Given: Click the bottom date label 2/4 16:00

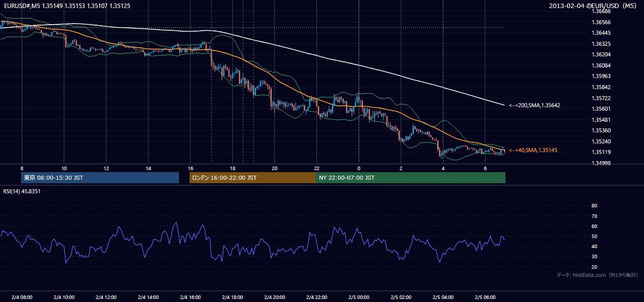Looking at the screenshot, I should point(190,297).
